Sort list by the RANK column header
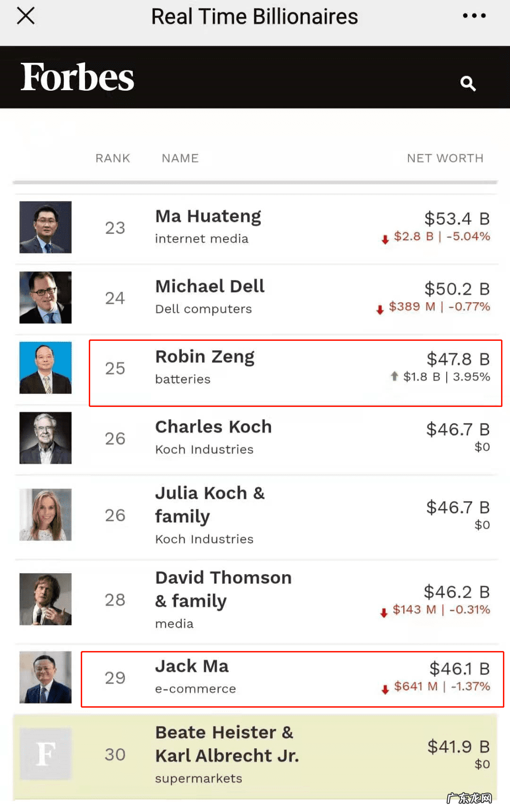 [112, 158]
